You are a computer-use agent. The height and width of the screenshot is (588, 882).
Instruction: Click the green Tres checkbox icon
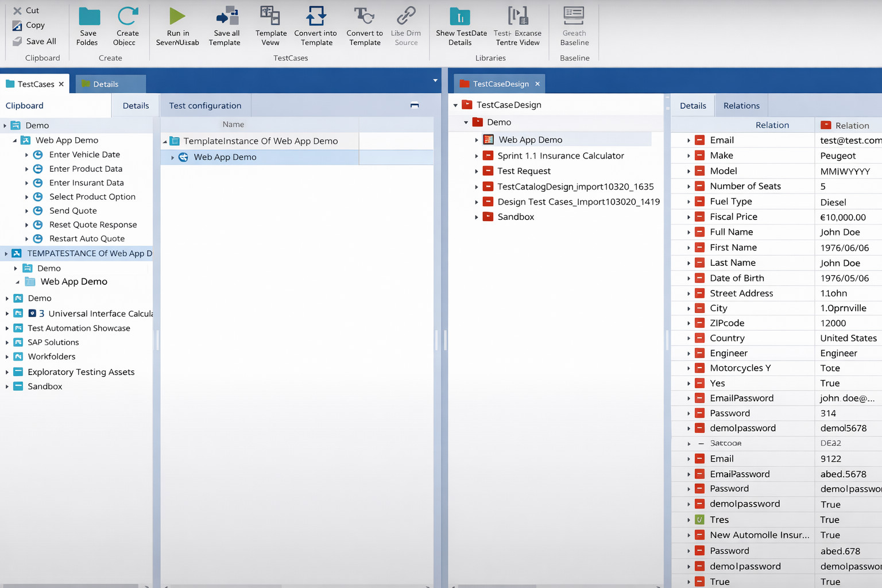[x=699, y=520]
